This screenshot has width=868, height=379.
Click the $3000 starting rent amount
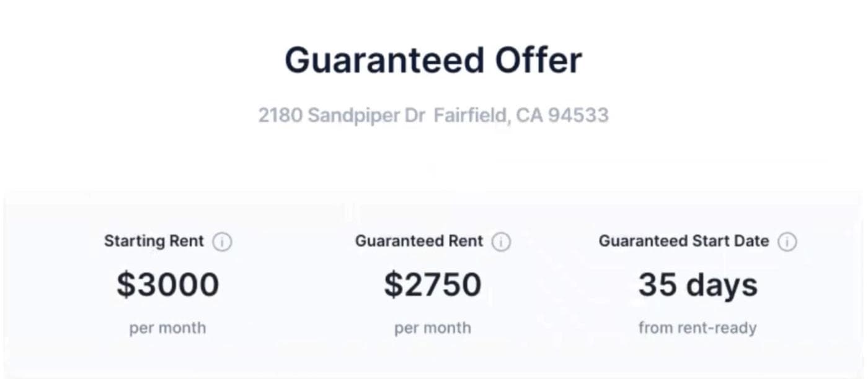pyautogui.click(x=167, y=284)
